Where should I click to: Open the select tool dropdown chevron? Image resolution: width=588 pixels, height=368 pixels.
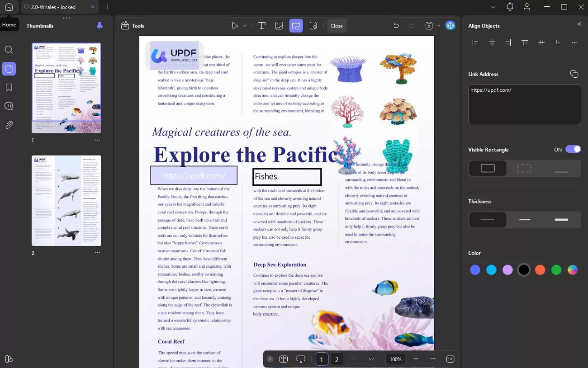[244, 26]
